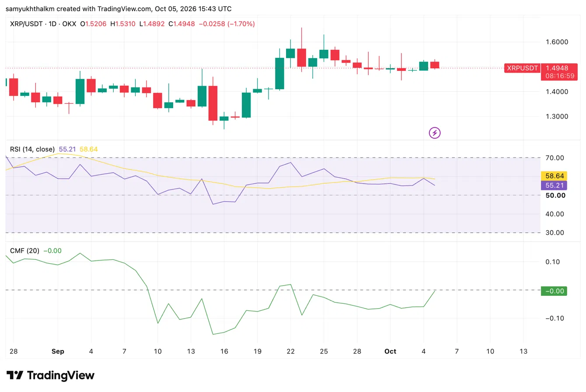Click the green −0.00 CMF axis label
Screen dimensions: 586x392
pos(554,291)
